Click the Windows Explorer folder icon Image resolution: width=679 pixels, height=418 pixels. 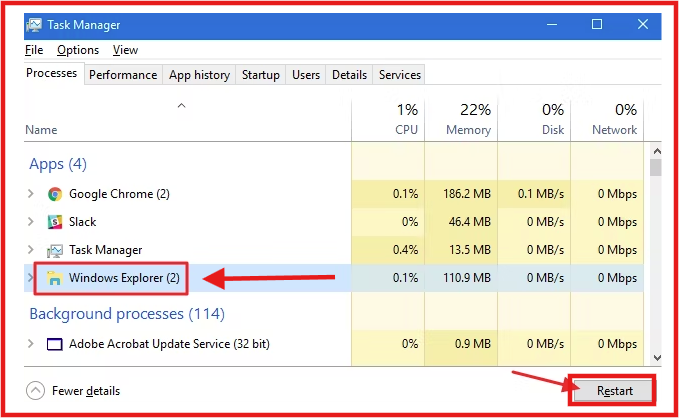coord(55,278)
